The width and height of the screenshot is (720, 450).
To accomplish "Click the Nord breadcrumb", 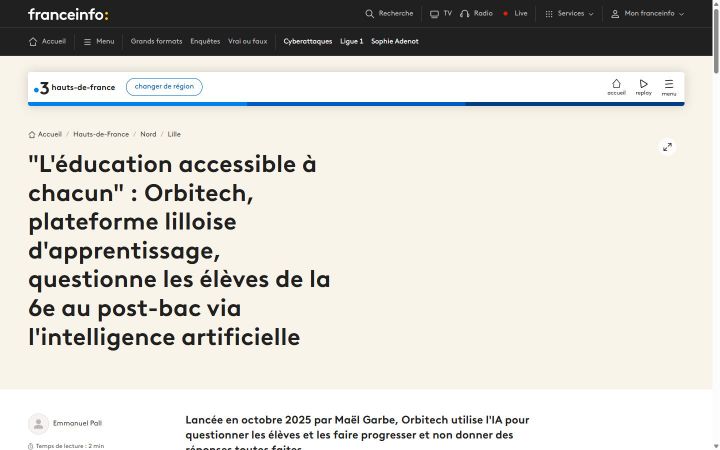I will [x=148, y=135].
